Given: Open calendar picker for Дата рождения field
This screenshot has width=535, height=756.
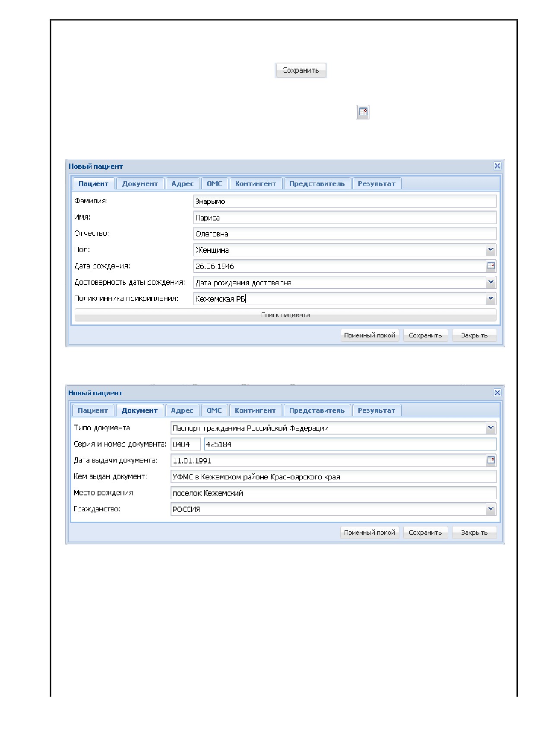Looking at the screenshot, I should coord(491,266).
